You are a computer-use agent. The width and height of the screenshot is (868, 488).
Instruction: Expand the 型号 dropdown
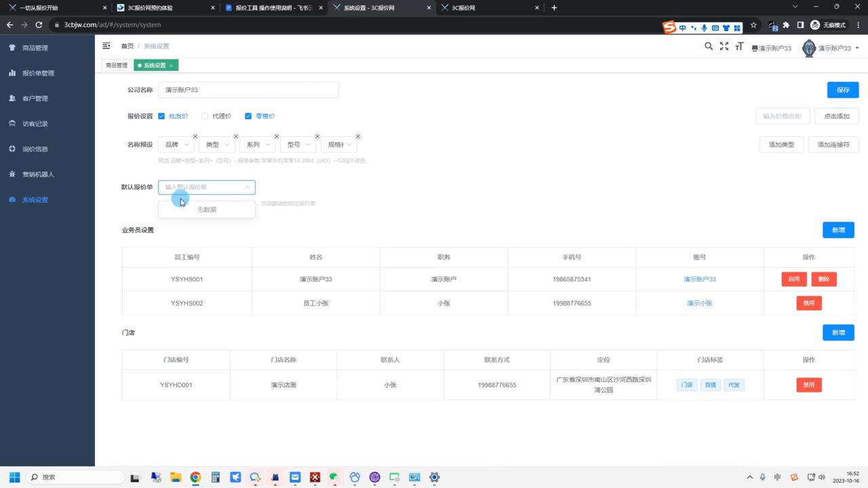(x=298, y=144)
